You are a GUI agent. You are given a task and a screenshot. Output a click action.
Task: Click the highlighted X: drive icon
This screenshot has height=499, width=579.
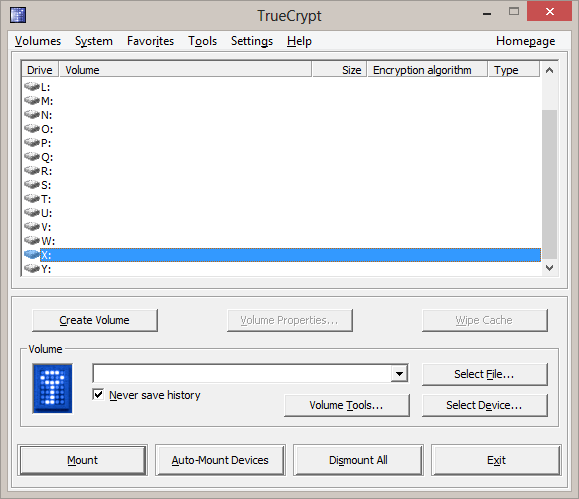point(32,255)
